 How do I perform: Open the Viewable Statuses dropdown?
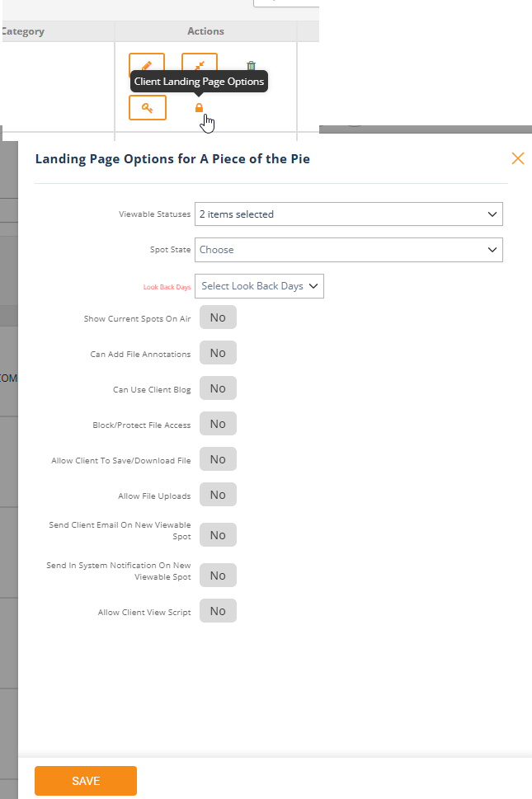[x=348, y=214]
